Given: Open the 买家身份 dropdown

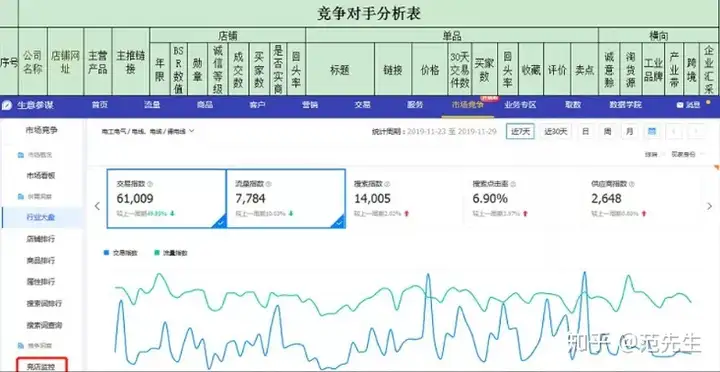Looking at the screenshot, I should coord(686,154).
